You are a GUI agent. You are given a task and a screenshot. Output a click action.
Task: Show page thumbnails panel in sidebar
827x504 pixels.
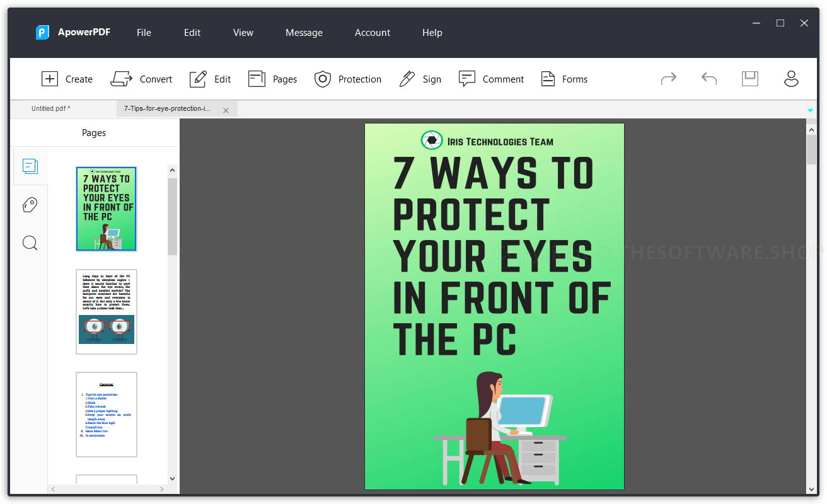[30, 166]
